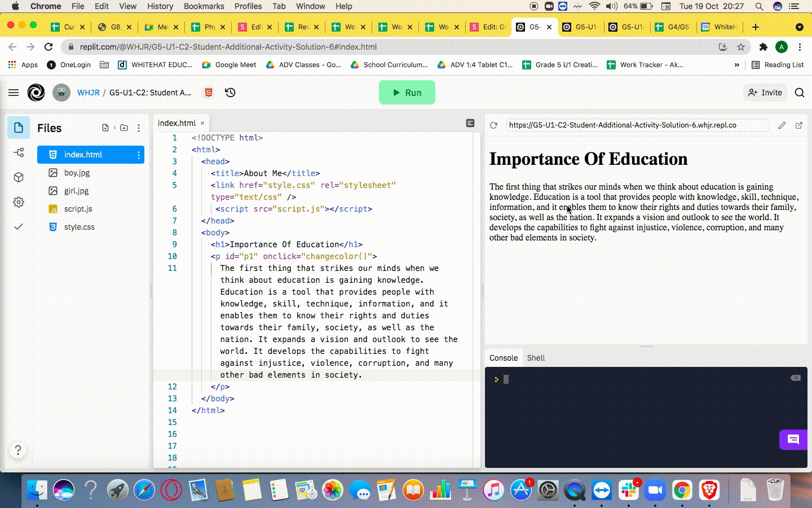
Task: Click the Importance Of Education paragraph in preview
Action: [x=643, y=212]
